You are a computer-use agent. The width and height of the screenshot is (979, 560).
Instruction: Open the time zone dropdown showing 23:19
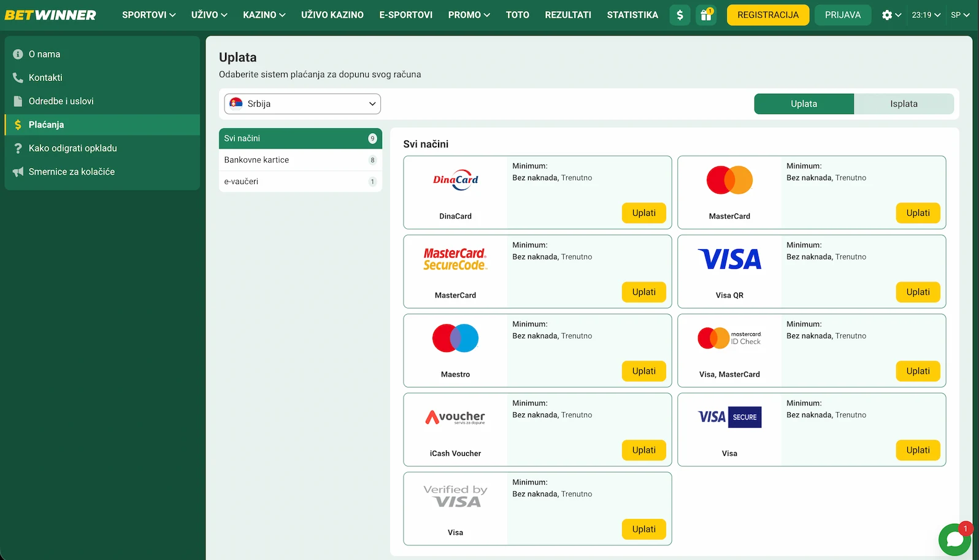click(926, 15)
